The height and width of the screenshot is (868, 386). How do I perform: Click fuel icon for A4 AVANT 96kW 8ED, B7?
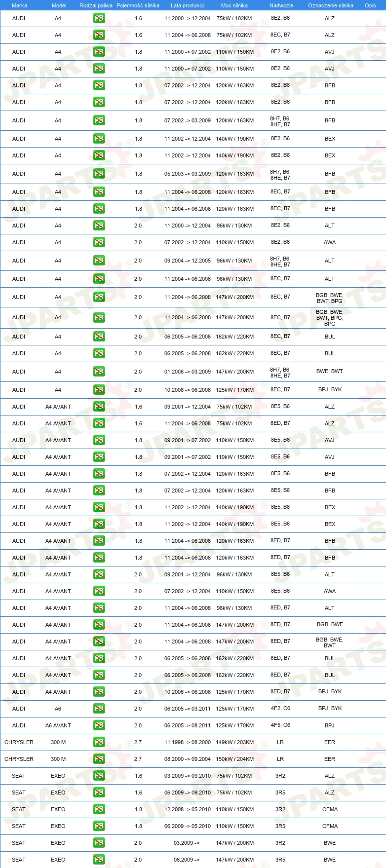[99, 608]
